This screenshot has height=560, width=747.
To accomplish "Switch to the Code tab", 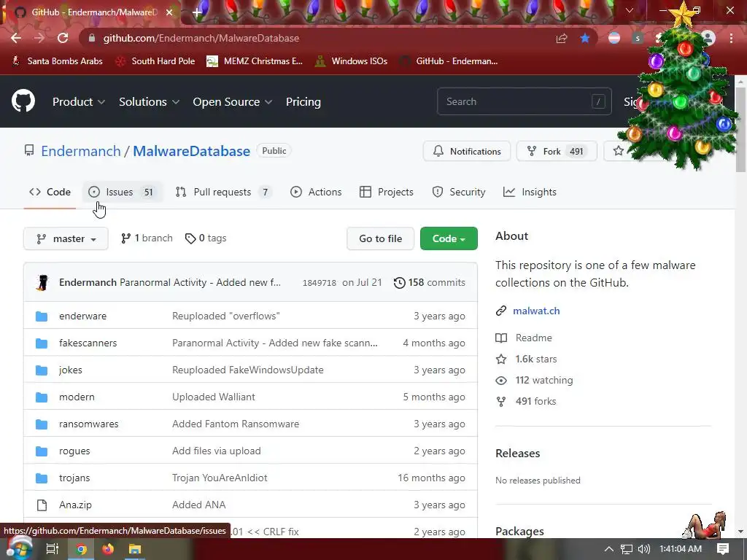I will (x=50, y=192).
